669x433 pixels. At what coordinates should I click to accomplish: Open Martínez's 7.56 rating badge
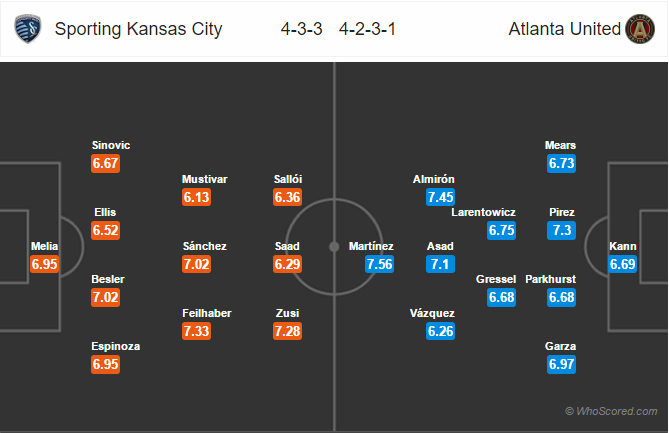click(x=380, y=264)
